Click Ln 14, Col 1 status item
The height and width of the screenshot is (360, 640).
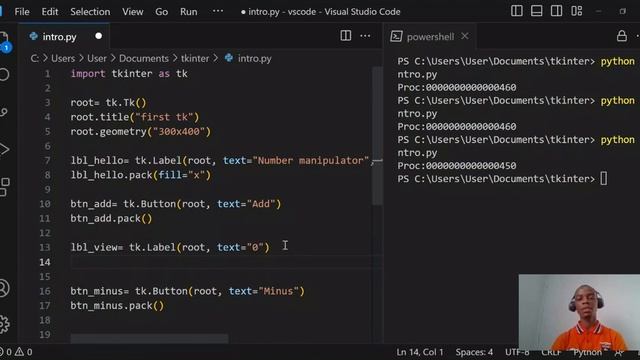pyautogui.click(x=420, y=352)
